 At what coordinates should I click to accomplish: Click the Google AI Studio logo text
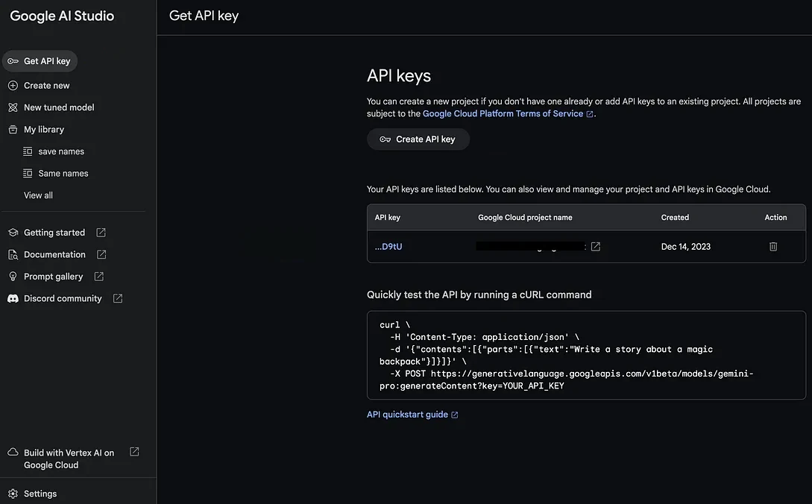(x=62, y=16)
